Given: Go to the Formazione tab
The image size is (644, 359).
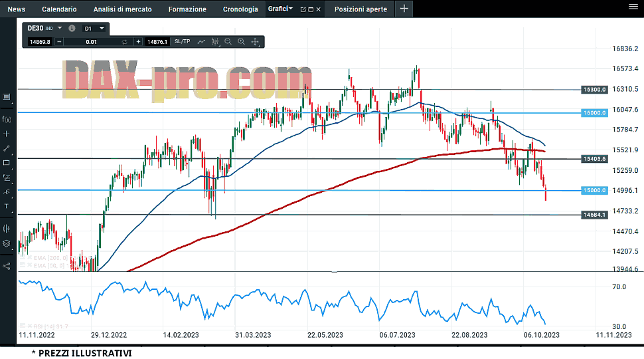Looking at the screenshot, I should click(x=187, y=9).
